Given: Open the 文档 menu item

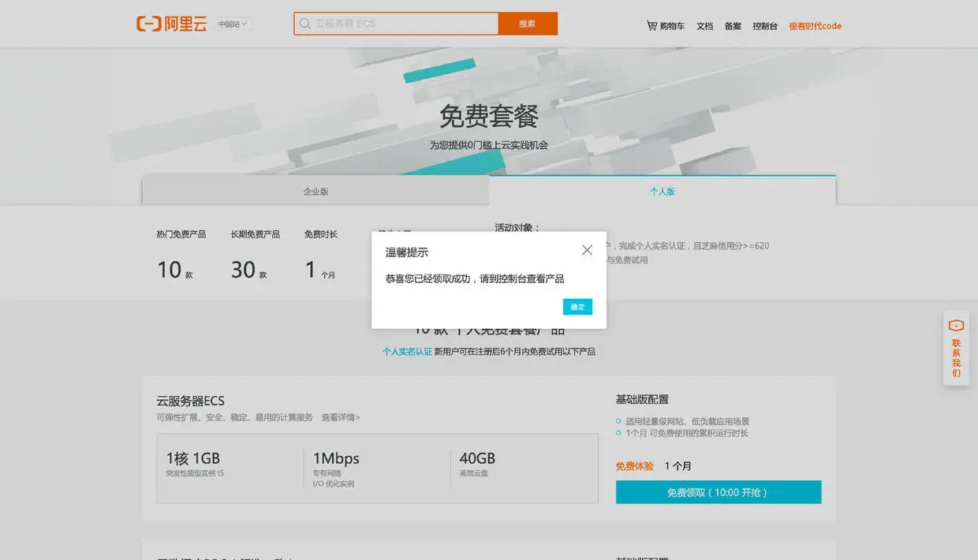Looking at the screenshot, I should 704,26.
